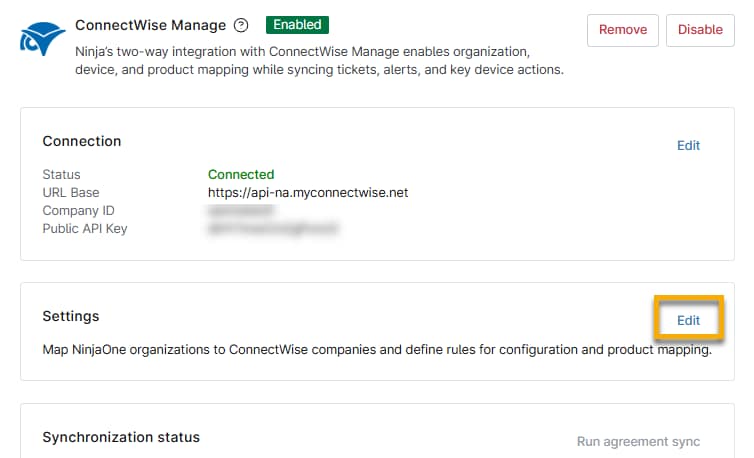
Task: Click the Company ID label
Action: 78,210
